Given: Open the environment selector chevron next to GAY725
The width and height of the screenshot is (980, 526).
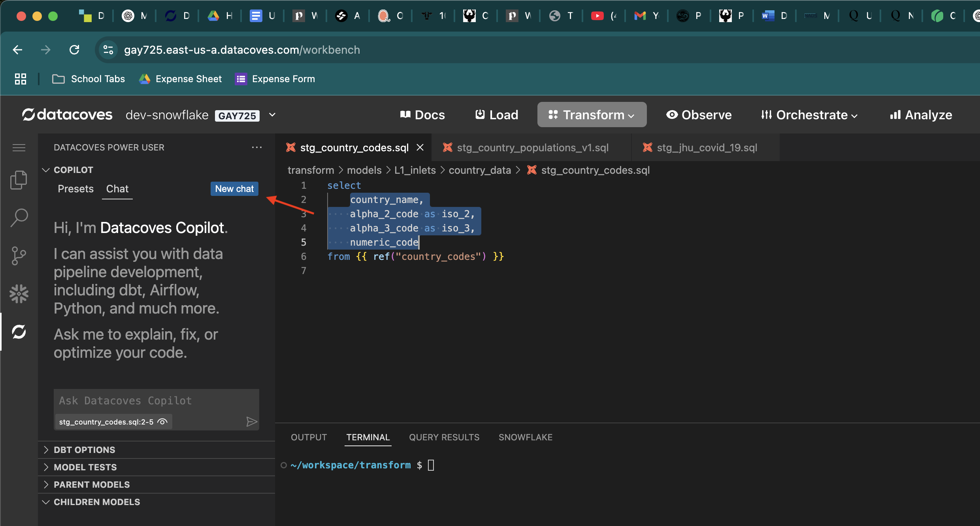Looking at the screenshot, I should [272, 115].
